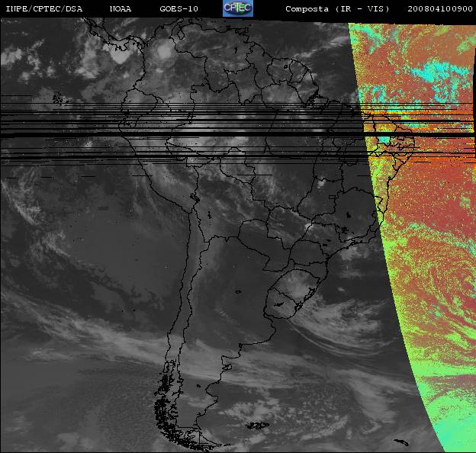Click the NOAA label in header
This screenshot has height=453, width=476.
tap(121, 9)
